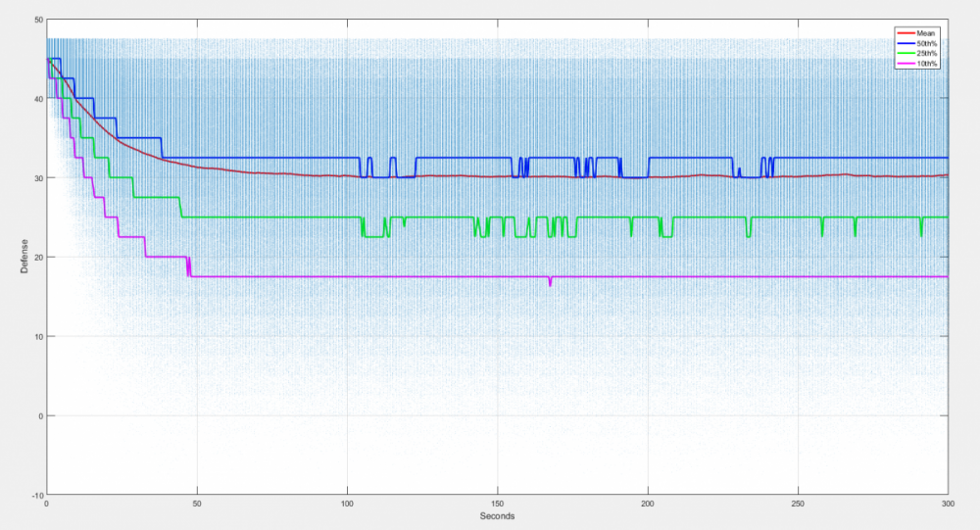Click the red Mean line sample in legend

[x=906, y=32]
